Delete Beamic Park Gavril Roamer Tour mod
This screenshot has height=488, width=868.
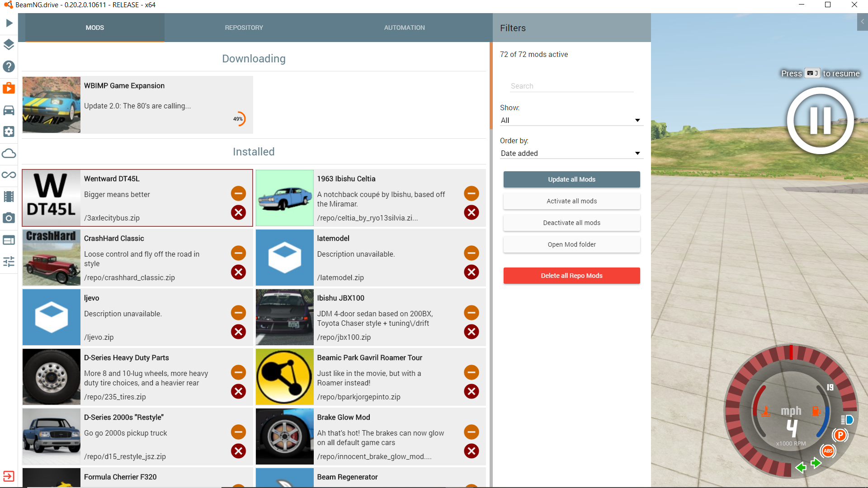(x=472, y=391)
